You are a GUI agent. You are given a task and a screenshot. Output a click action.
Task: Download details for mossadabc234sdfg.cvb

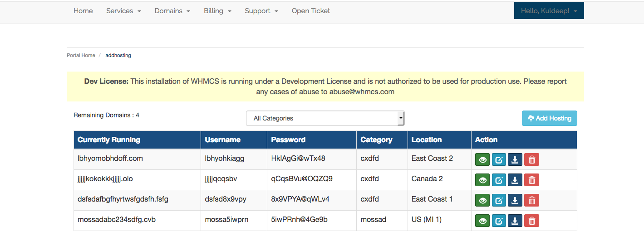click(x=515, y=221)
